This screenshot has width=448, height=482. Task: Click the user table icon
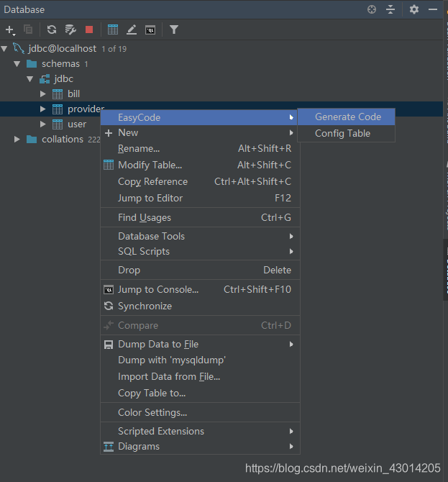58,124
